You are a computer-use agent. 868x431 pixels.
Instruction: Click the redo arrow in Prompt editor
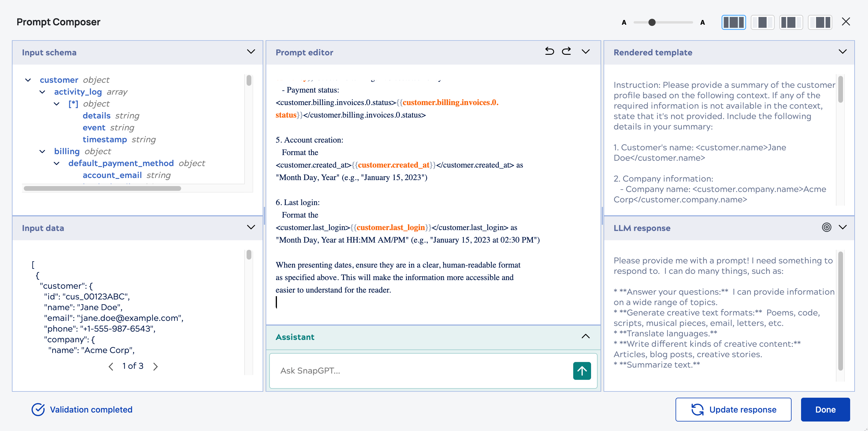pyautogui.click(x=566, y=51)
